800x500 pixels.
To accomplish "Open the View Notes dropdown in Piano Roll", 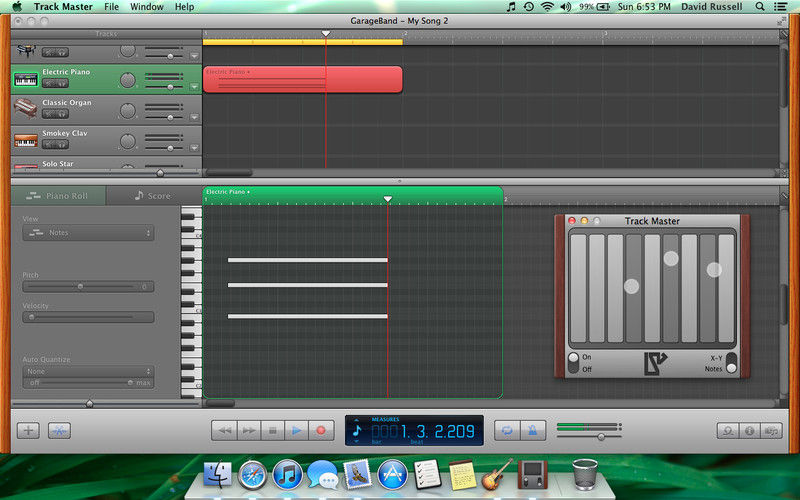I will [88, 233].
